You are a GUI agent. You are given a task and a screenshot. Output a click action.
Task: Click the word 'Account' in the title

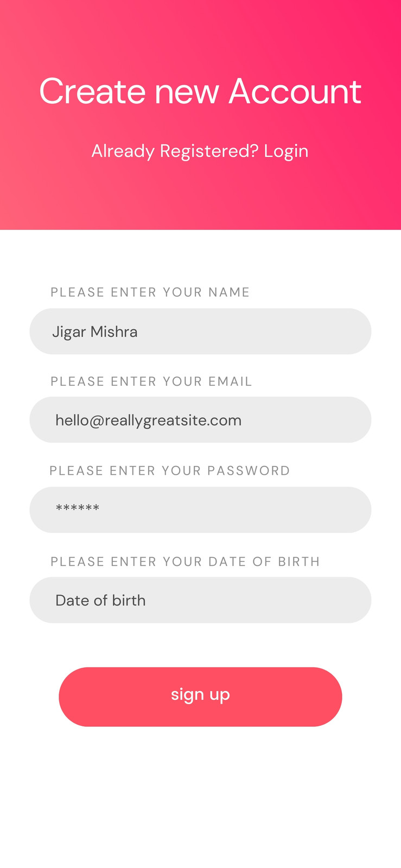pos(295,91)
